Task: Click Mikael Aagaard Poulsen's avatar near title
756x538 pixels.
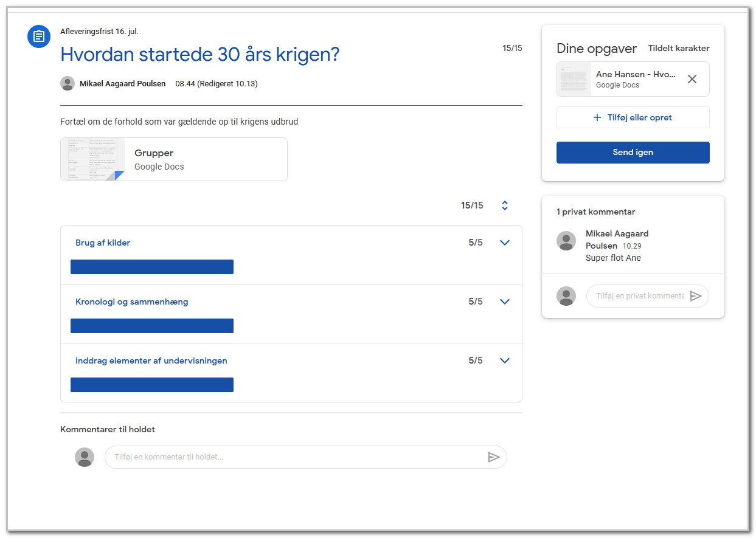Action: pos(68,84)
